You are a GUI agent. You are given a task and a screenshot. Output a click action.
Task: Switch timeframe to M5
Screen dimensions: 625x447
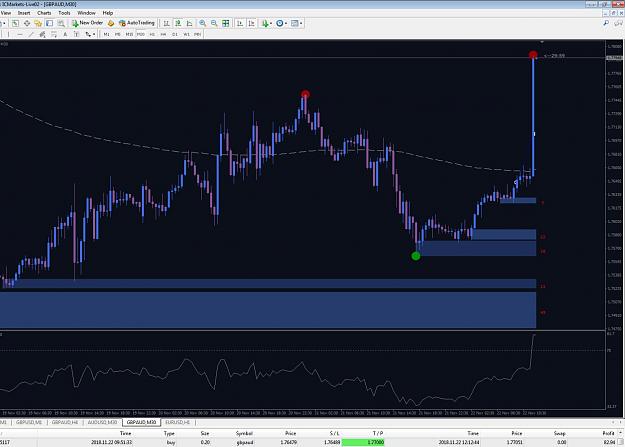tap(118, 35)
